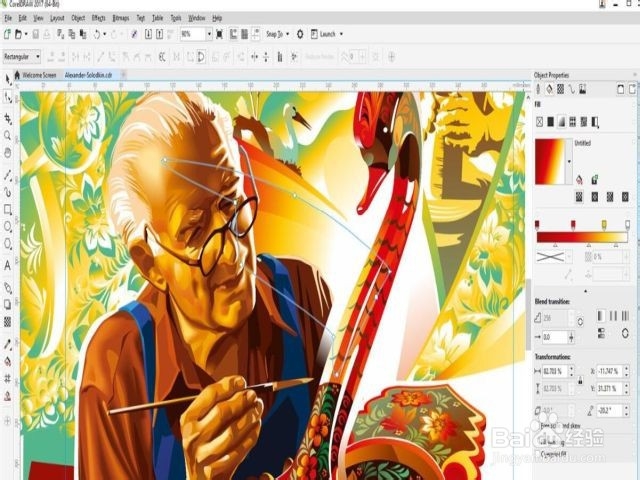Viewport: 640px width, 480px height.
Task: Open the Transparency properties tab
Action: pos(561,89)
